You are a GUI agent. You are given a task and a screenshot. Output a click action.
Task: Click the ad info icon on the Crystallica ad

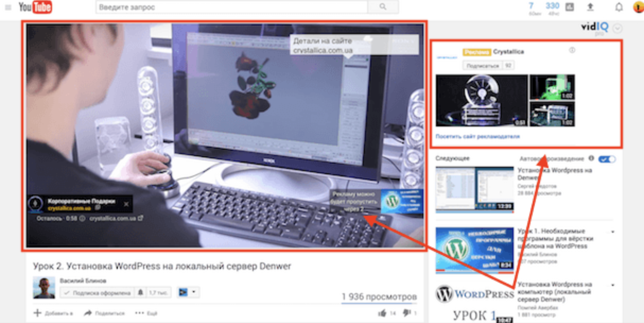572,49
